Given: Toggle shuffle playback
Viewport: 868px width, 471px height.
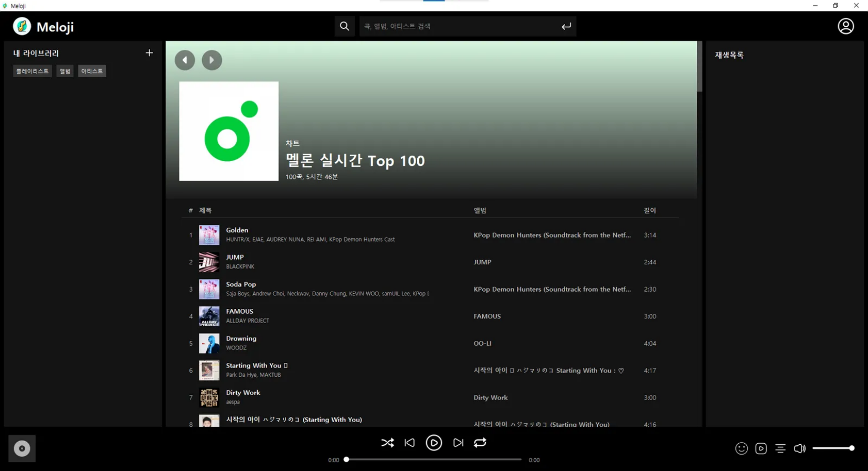Looking at the screenshot, I should pos(387,443).
